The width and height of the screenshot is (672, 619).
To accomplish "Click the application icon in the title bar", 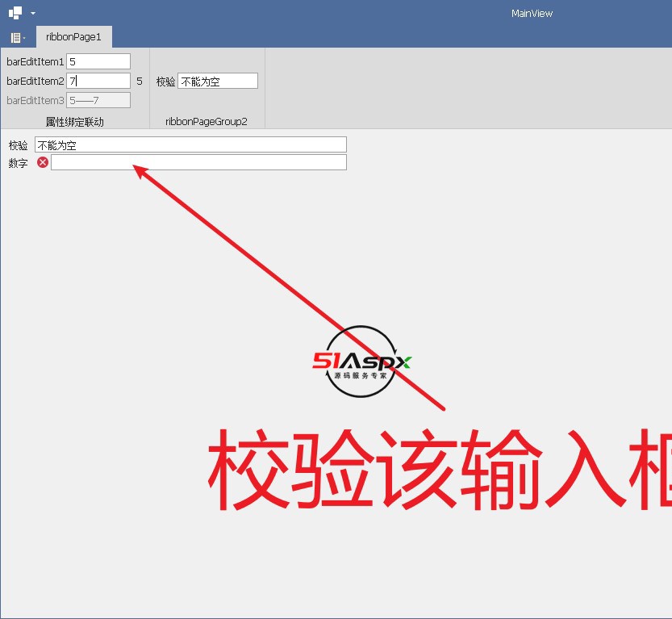I will 15,13.
